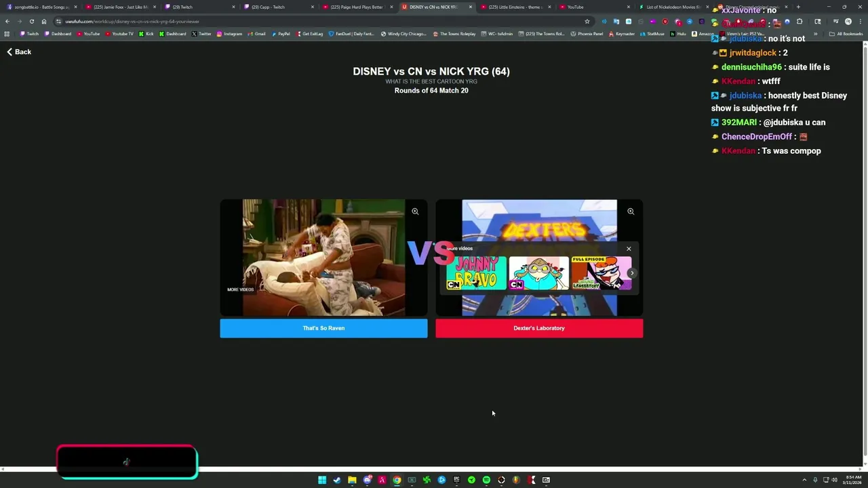Screen dimensions: 868x488
Task: Open the taskbar clock and date
Action: click(x=852, y=480)
